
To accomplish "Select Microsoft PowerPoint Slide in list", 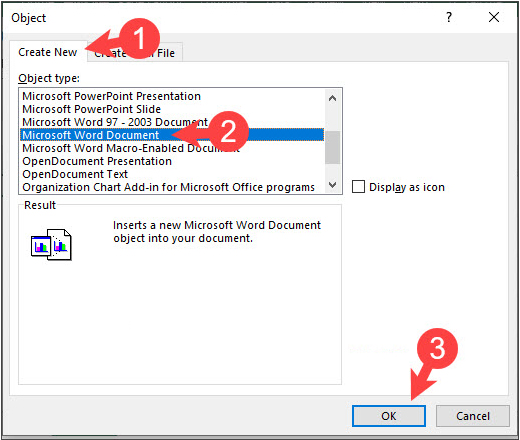I will click(x=172, y=109).
